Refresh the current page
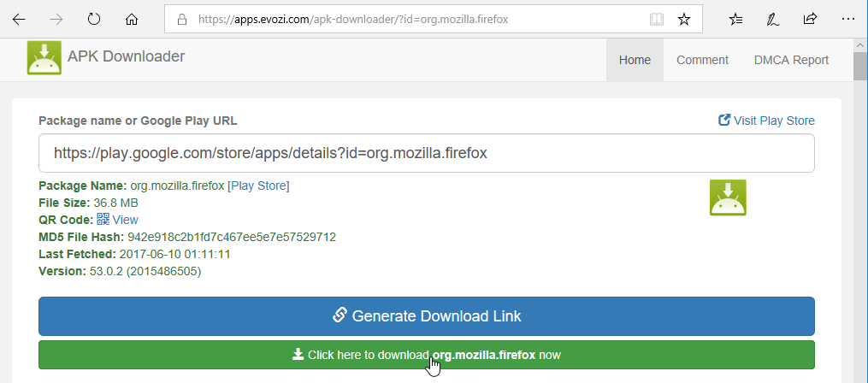Screen dimensions: 868x383 coord(94,20)
